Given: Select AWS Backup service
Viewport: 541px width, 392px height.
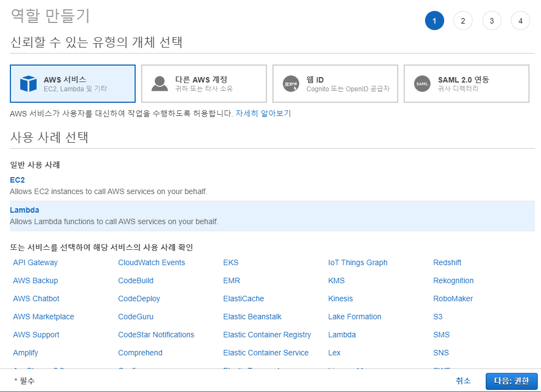Looking at the screenshot, I should click(36, 280).
